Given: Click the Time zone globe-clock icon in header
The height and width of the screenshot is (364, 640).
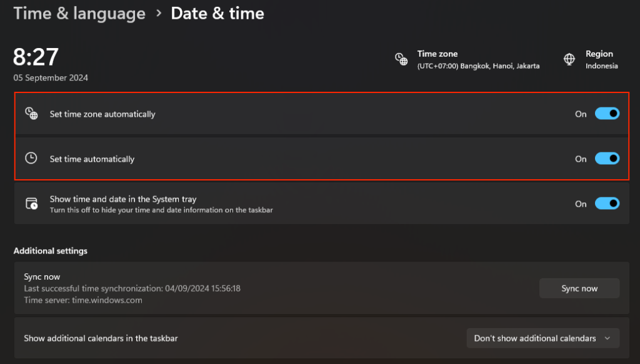Looking at the screenshot, I should [x=401, y=59].
